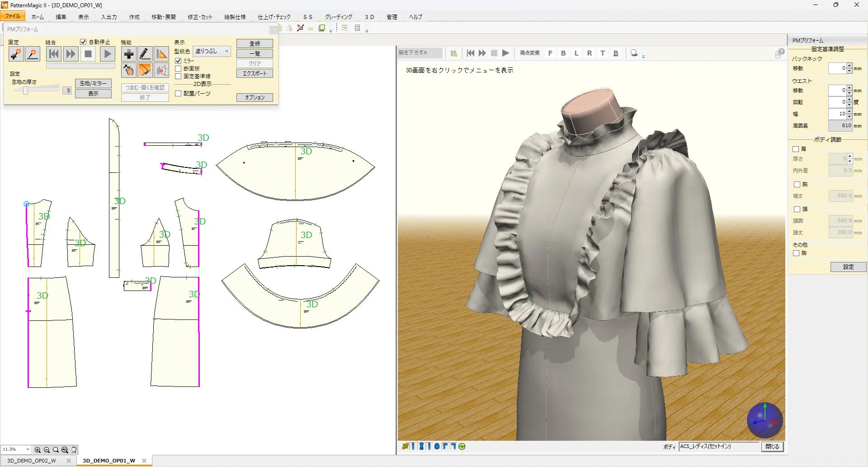This screenshot has width=868, height=467.
Task: Click the stop button in the 縫合 group
Action: 88,54
